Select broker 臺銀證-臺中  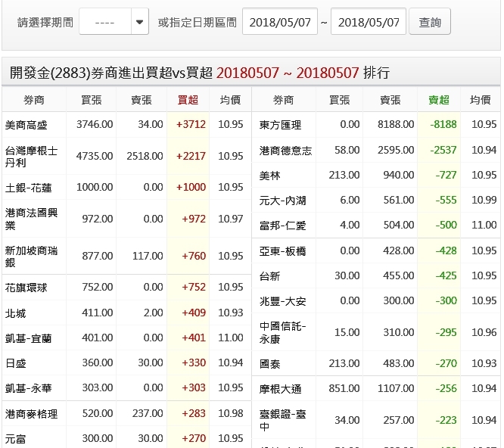(x=282, y=420)
